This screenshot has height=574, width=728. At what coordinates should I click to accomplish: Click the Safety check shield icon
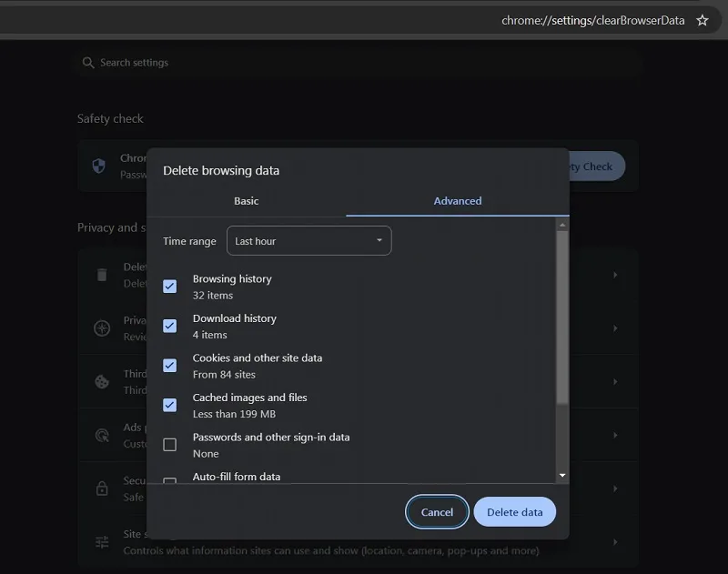99,166
